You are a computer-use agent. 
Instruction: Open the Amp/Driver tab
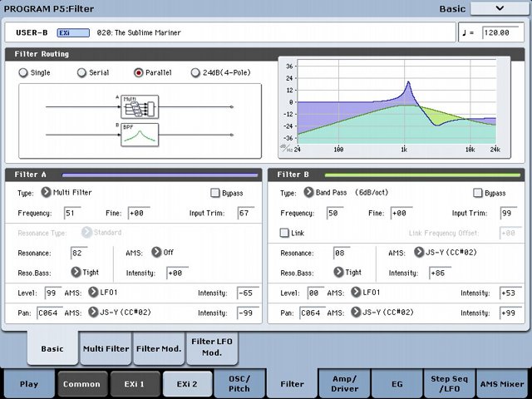[x=342, y=383]
